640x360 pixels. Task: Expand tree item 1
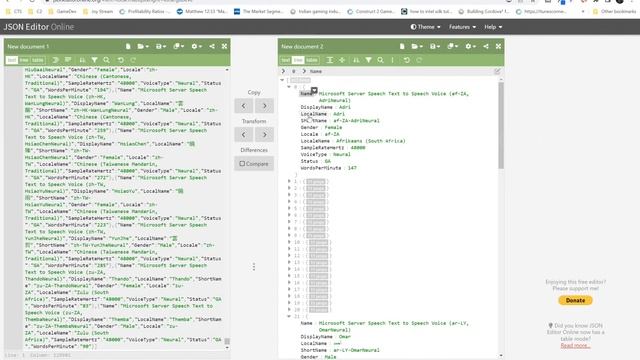pos(289,181)
